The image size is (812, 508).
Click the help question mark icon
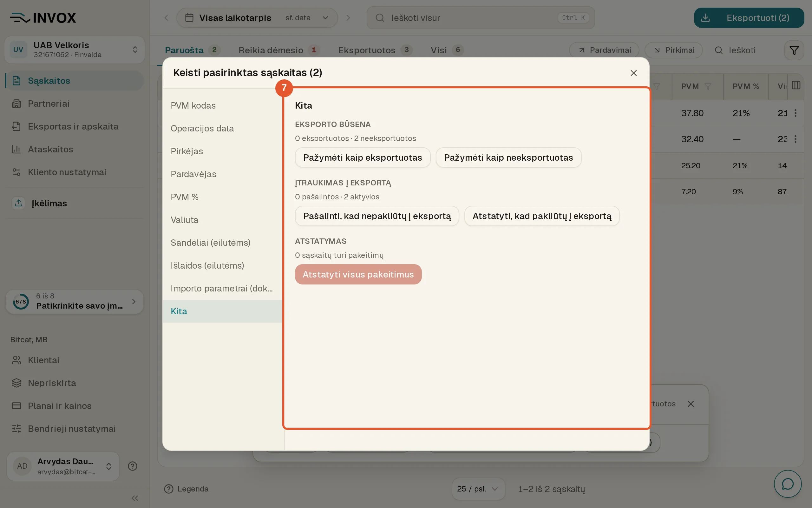(x=133, y=466)
